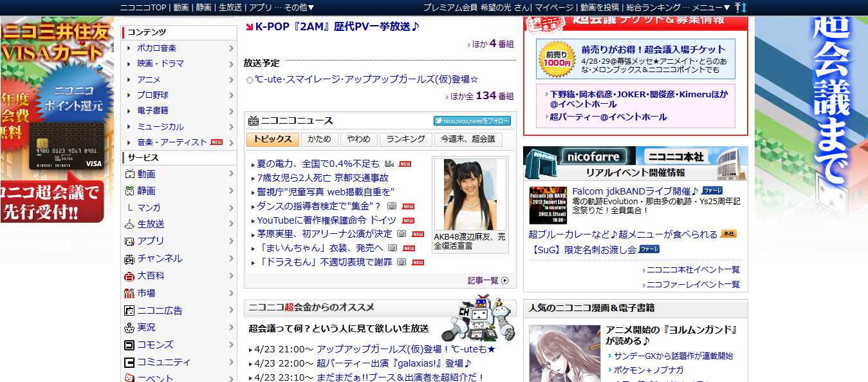Follow nico_nico_news on Twitter
The image size is (868, 382).
[472, 120]
